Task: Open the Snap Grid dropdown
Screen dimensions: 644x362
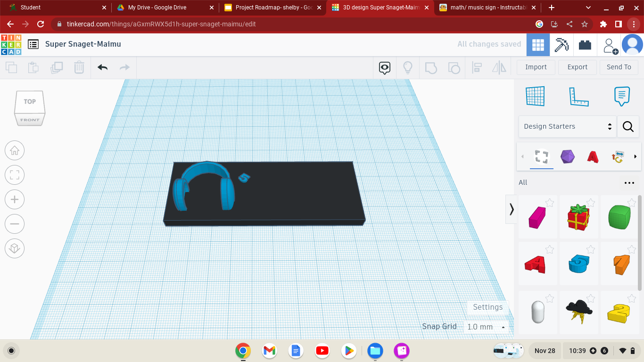Action: pyautogui.click(x=486, y=327)
